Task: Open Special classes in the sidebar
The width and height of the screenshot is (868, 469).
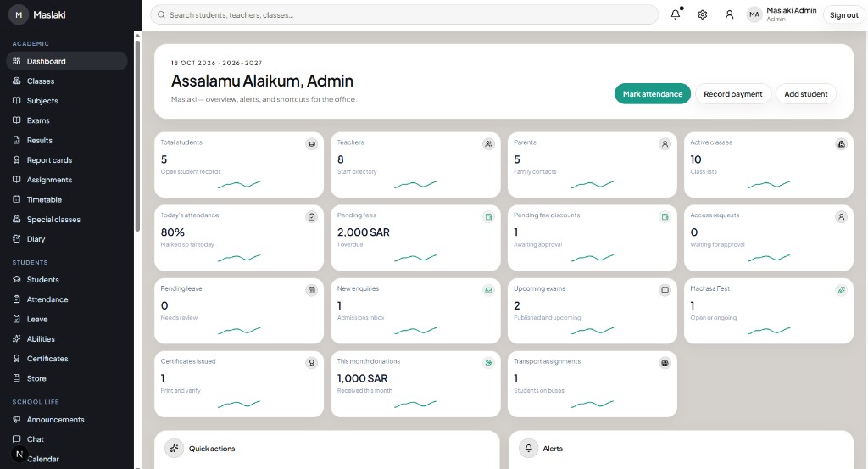Action: coord(67,220)
